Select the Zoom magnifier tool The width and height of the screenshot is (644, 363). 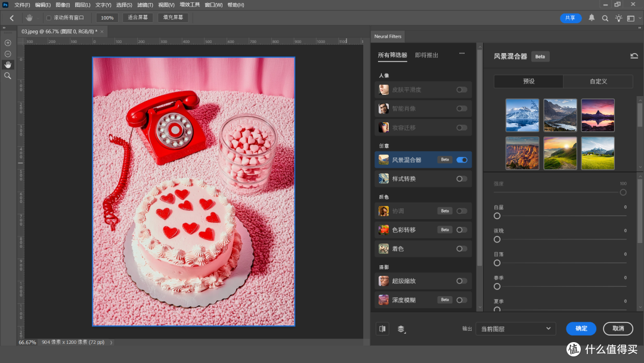[8, 76]
